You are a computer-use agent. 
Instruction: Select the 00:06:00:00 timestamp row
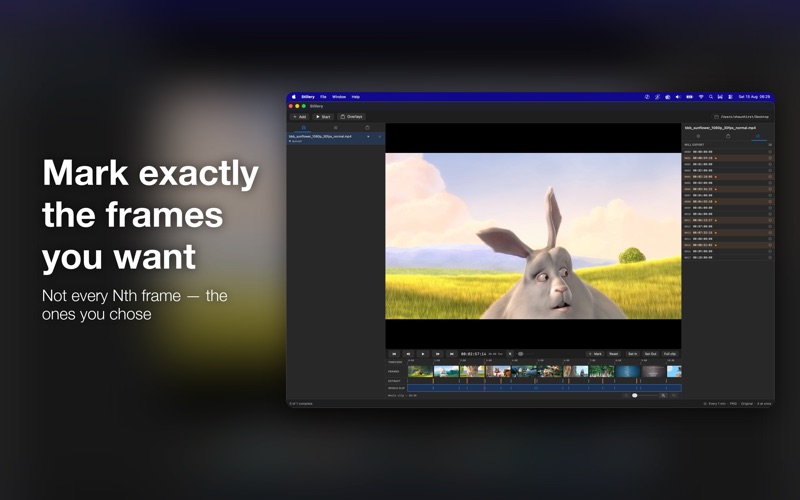[x=728, y=214]
